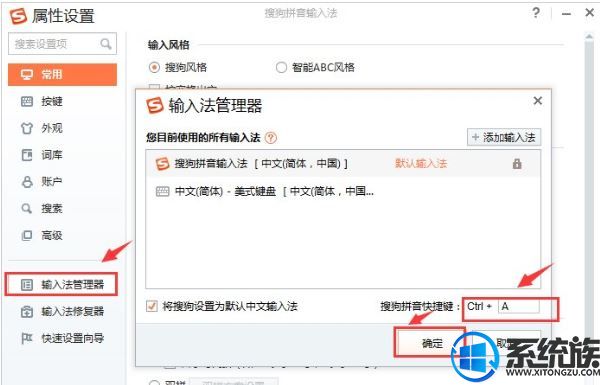
Task: Open the 词库 settings tab
Action: 52,155
